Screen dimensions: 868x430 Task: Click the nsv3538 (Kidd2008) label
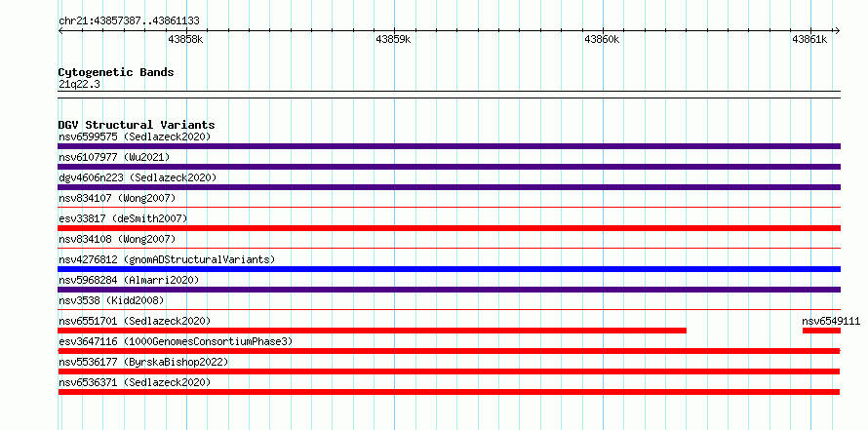(111, 300)
